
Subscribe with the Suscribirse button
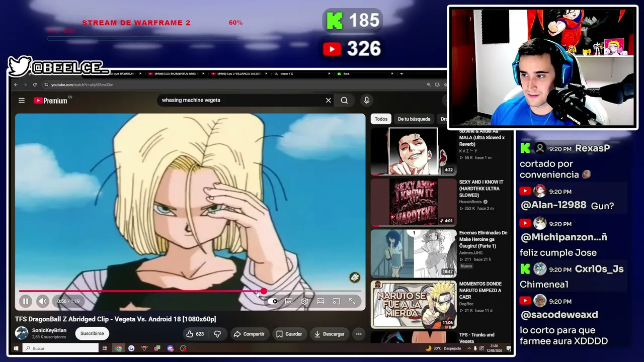tap(92, 333)
